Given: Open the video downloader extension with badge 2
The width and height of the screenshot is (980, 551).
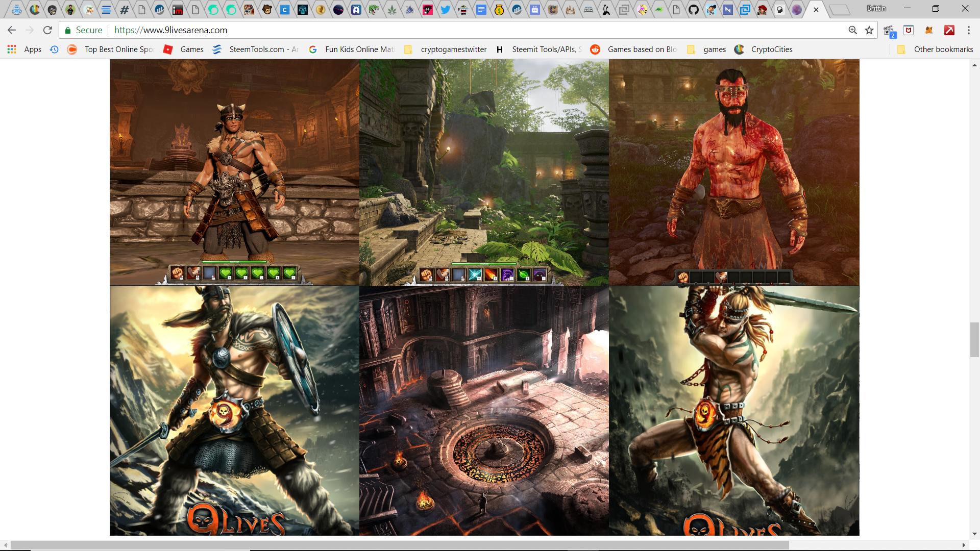Looking at the screenshot, I should pos(889,31).
